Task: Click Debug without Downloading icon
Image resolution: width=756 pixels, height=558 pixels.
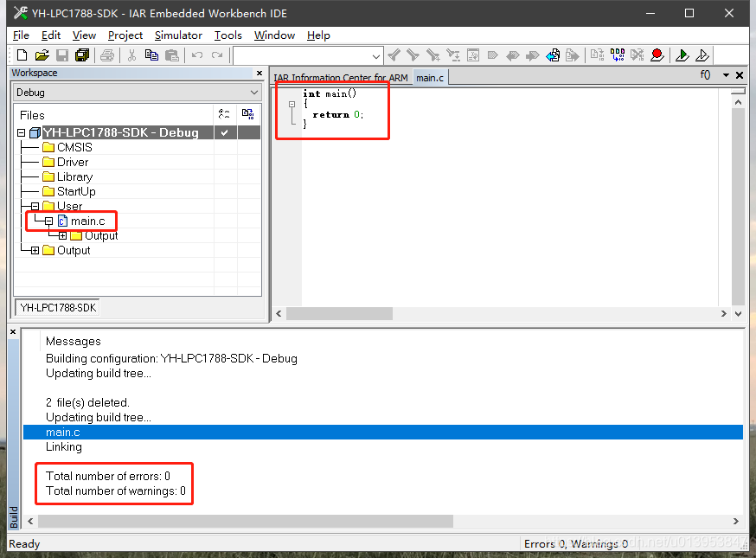Action: point(702,55)
